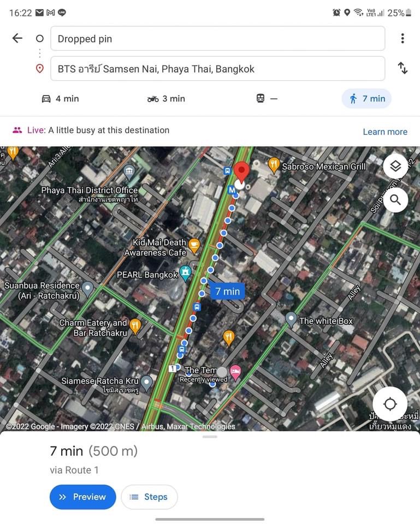Select the walking 7 min tab
The height and width of the screenshot is (524, 420).
[x=366, y=99]
